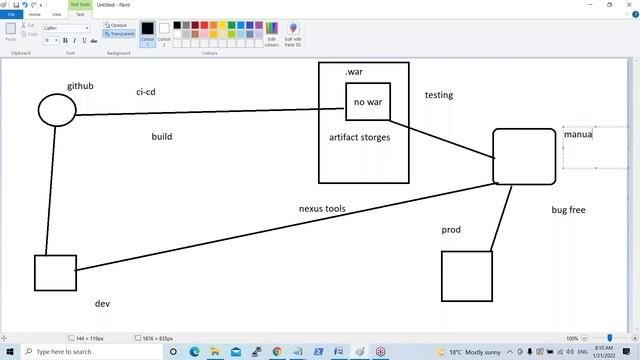This screenshot has height=360, width=640.
Task: Click the Paste clipboard button
Action: [11, 32]
